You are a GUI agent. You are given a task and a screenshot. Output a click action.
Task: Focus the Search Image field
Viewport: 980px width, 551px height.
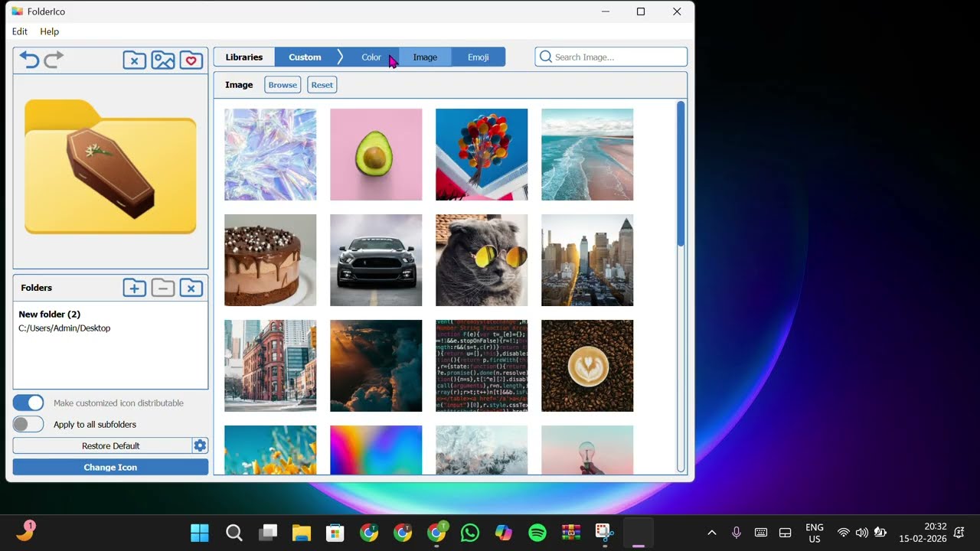[611, 57]
